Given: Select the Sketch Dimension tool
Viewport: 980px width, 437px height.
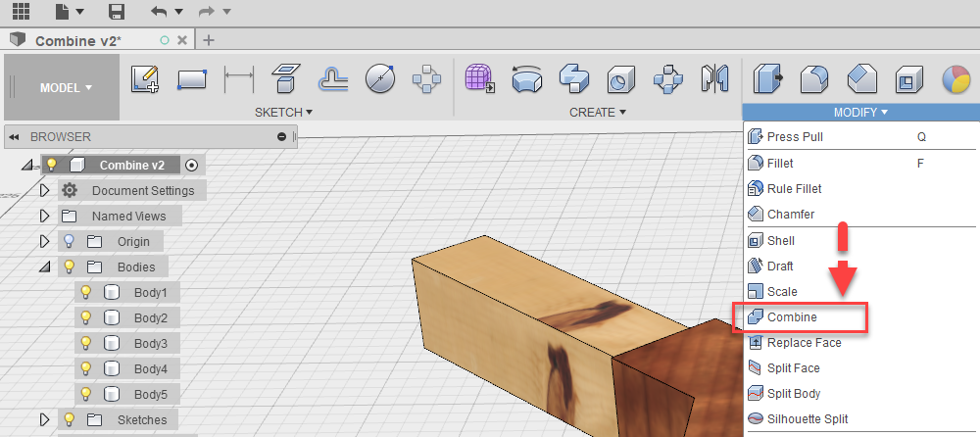Looking at the screenshot, I should [239, 81].
